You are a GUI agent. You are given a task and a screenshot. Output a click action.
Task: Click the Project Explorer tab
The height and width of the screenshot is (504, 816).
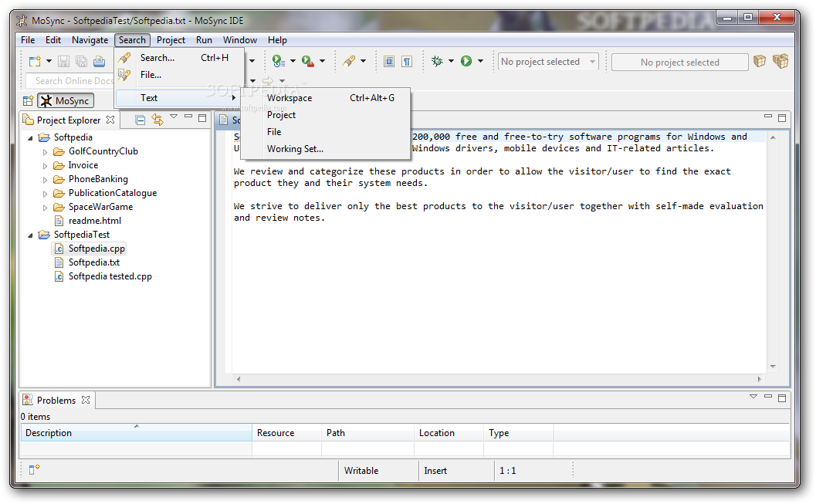(68, 120)
